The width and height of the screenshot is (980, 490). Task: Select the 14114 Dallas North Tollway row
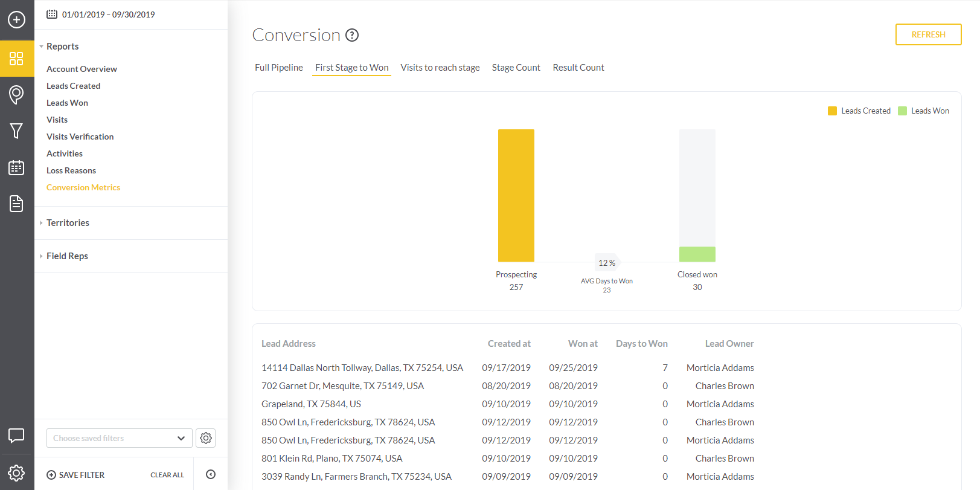(x=508, y=368)
